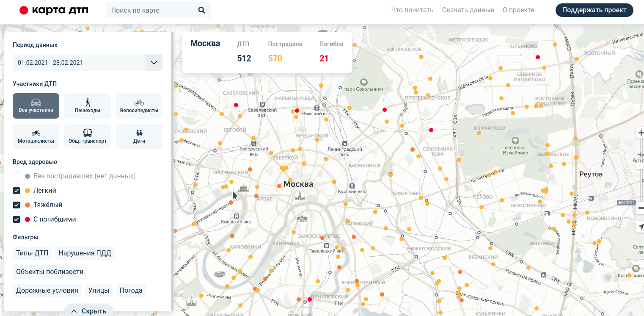Click the geolocation arrow map button
Screen dimensions: 644x316
[640, 227]
